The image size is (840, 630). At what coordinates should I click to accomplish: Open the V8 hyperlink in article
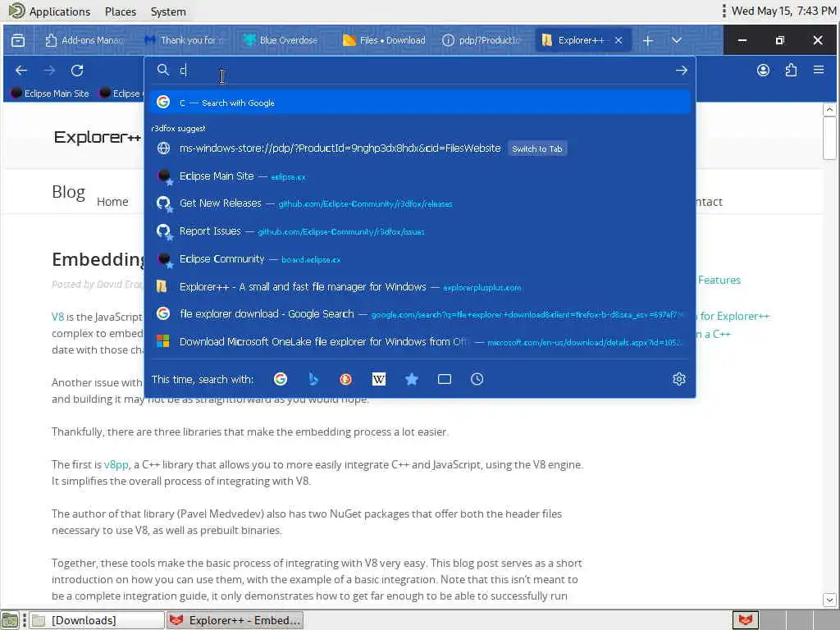coord(57,317)
